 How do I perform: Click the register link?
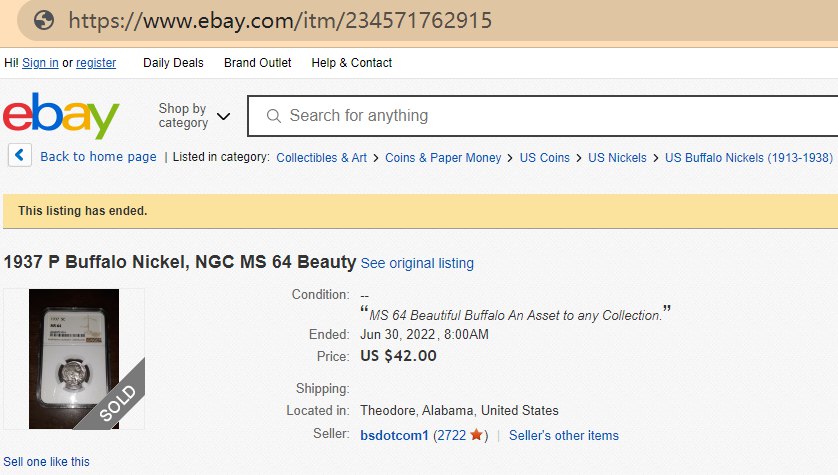96,63
